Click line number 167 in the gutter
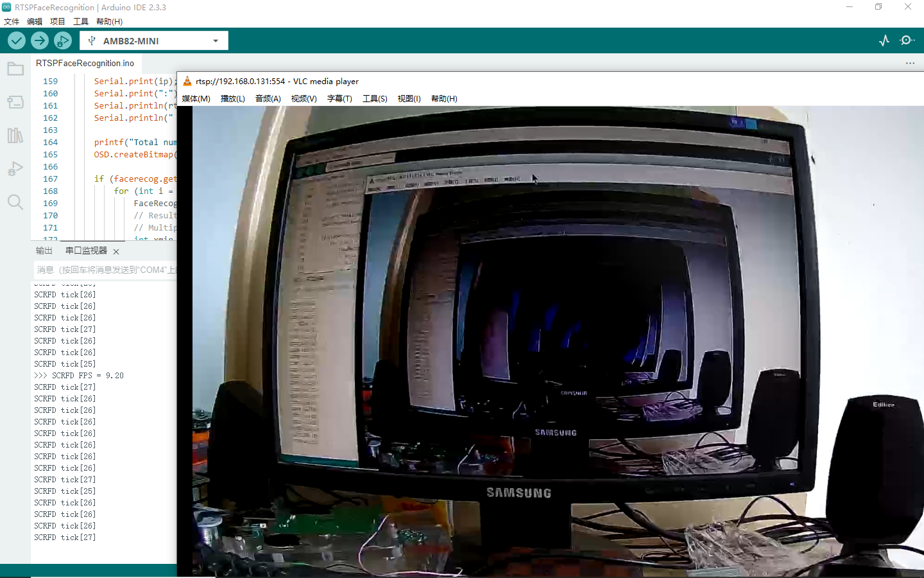 click(x=50, y=179)
